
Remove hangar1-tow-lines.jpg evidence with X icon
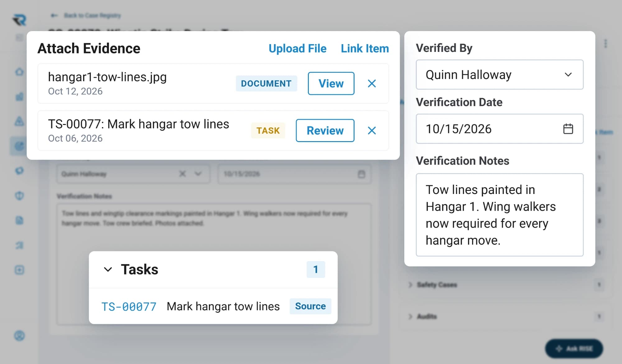click(372, 83)
